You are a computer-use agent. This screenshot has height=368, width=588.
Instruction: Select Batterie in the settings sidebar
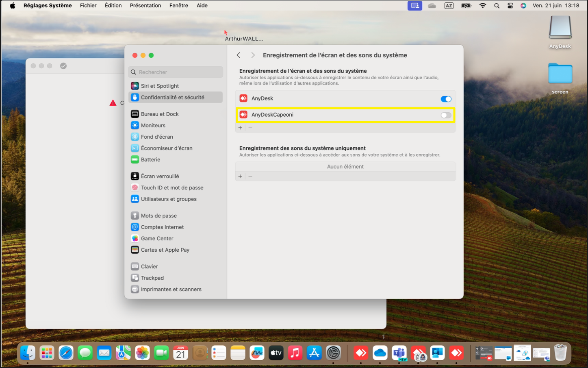click(x=176, y=159)
